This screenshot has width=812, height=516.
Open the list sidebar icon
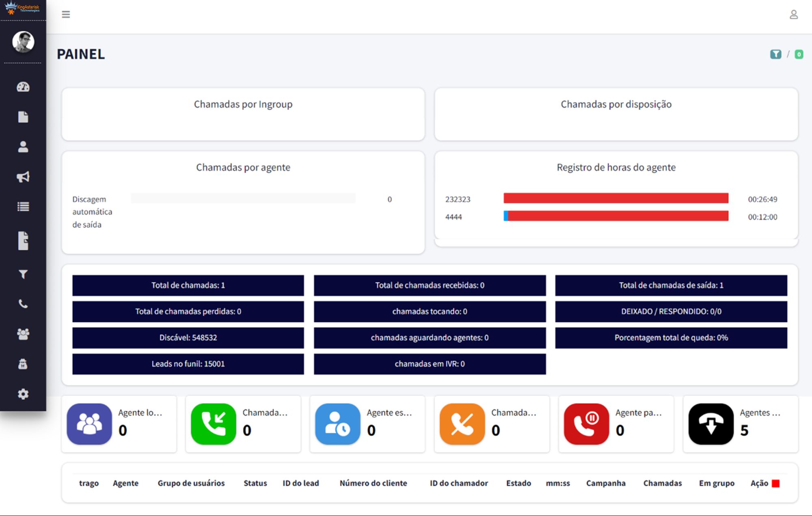point(23,207)
